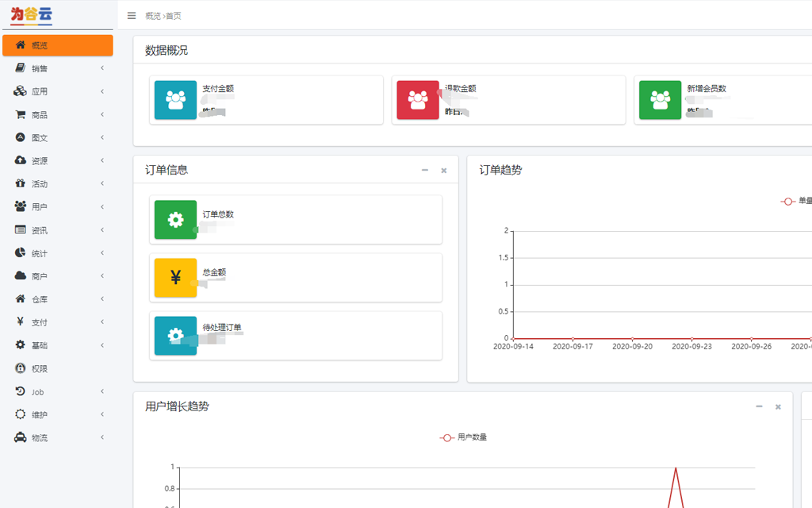Toggle the 用户数量 legend series
The image size is (812, 508).
tap(463, 437)
